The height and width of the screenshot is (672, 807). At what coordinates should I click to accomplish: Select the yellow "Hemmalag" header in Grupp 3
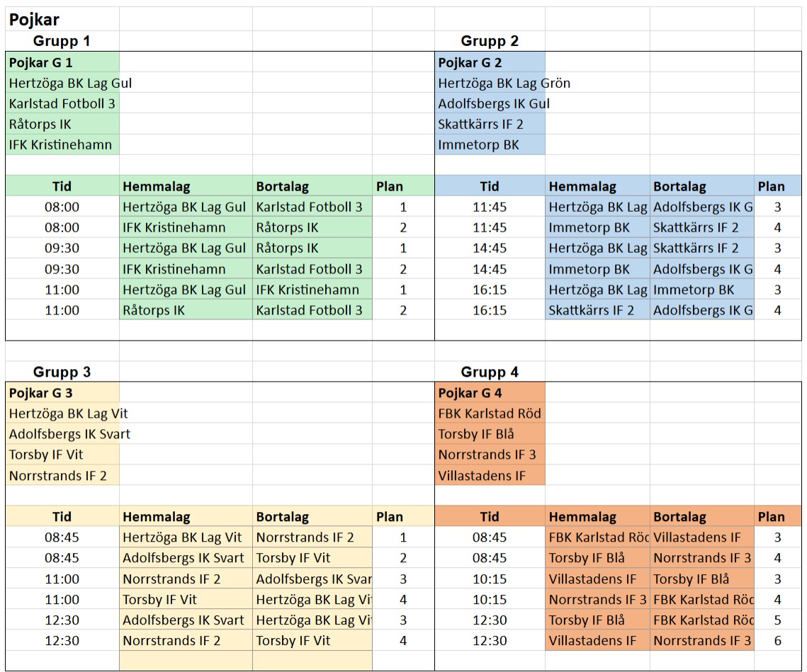coord(156,517)
